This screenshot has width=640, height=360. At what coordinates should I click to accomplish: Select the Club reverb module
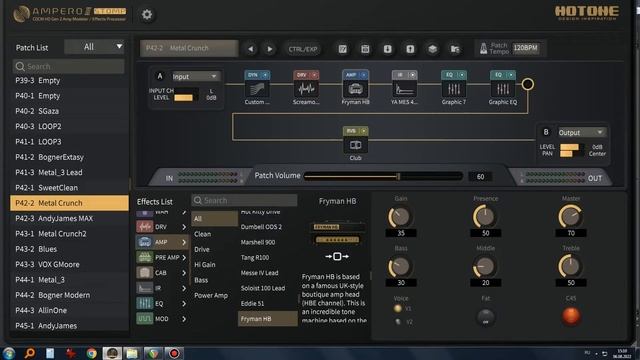point(355,145)
